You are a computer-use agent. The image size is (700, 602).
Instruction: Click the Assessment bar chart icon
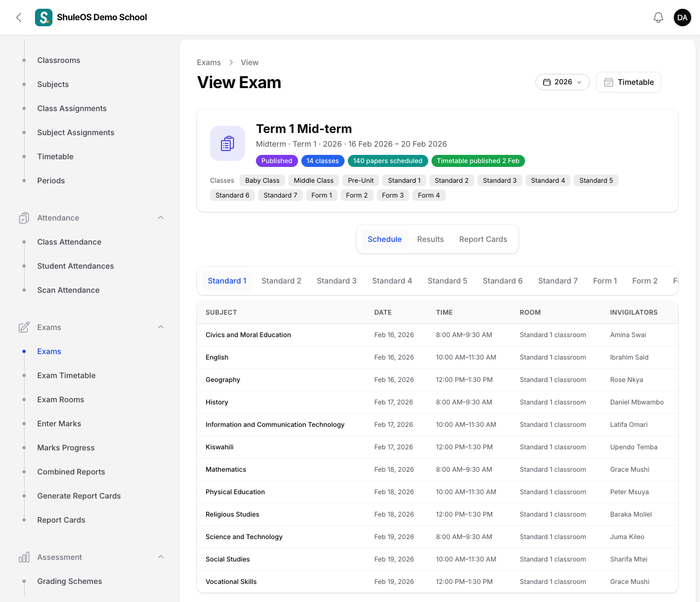pos(24,557)
